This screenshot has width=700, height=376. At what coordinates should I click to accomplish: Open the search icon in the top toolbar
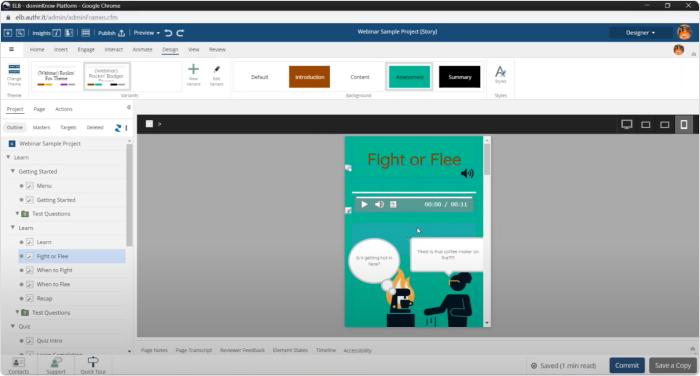21,33
